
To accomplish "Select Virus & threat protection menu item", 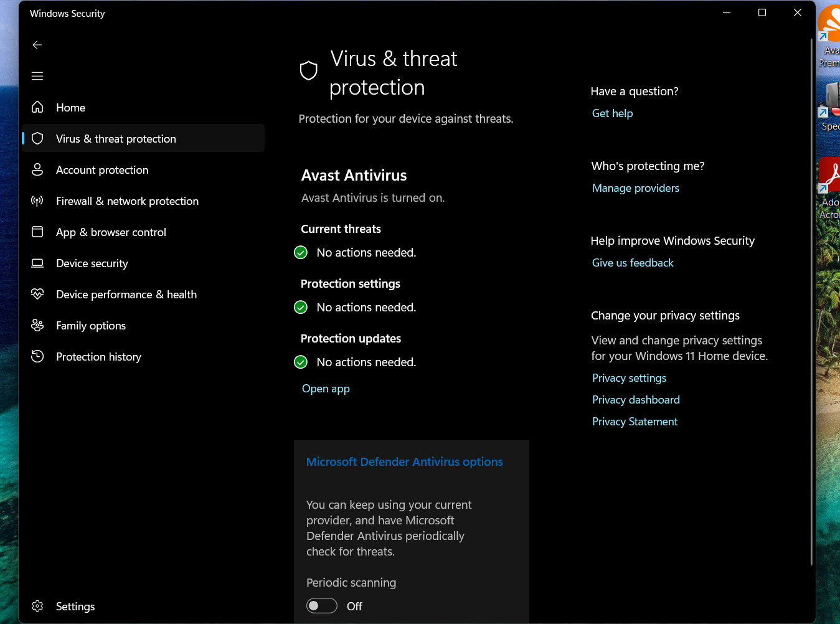I will point(143,138).
